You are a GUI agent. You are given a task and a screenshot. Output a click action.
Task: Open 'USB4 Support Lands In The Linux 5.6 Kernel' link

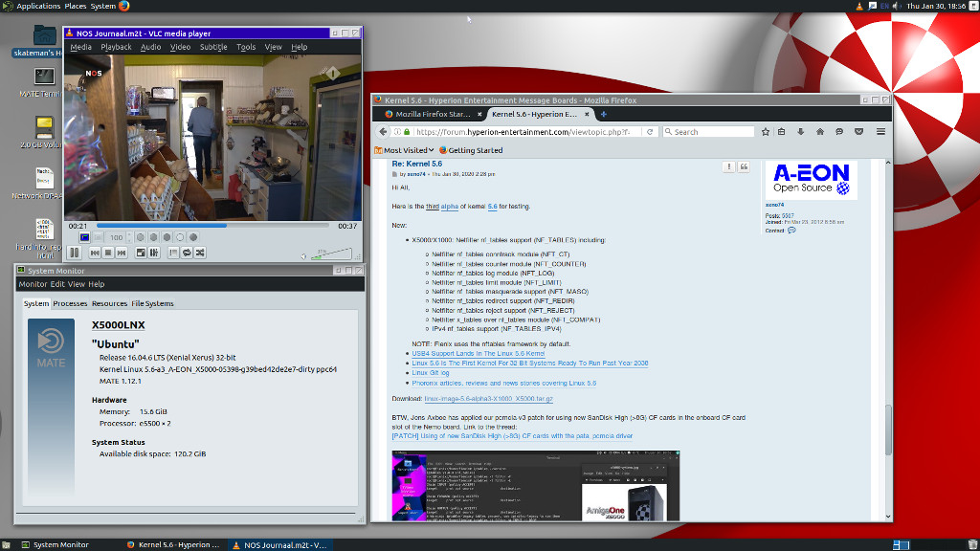click(479, 354)
